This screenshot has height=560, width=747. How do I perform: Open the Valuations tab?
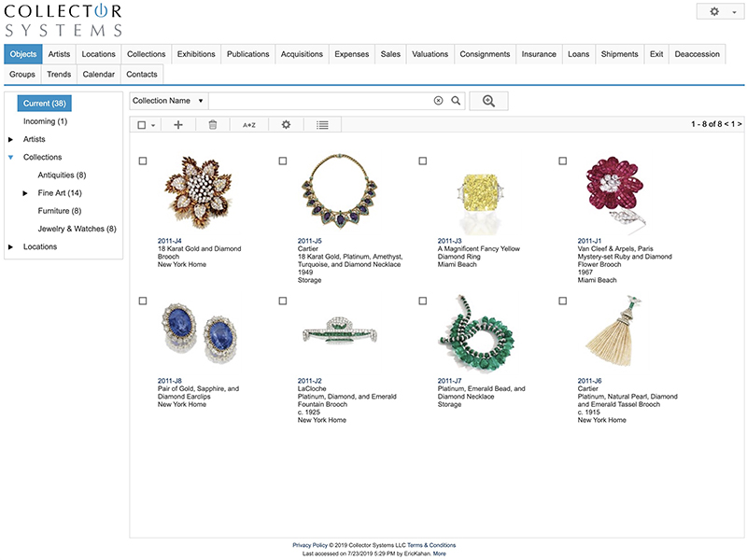pos(430,54)
